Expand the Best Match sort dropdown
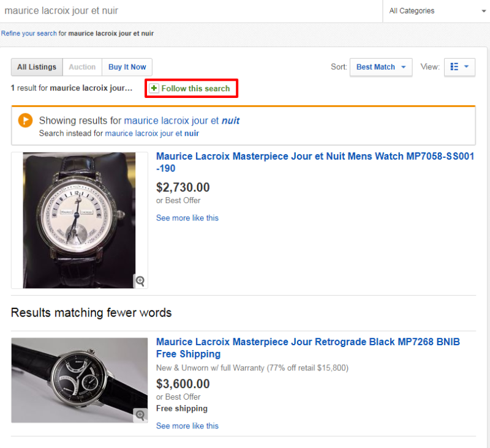490x448 pixels. [380, 67]
